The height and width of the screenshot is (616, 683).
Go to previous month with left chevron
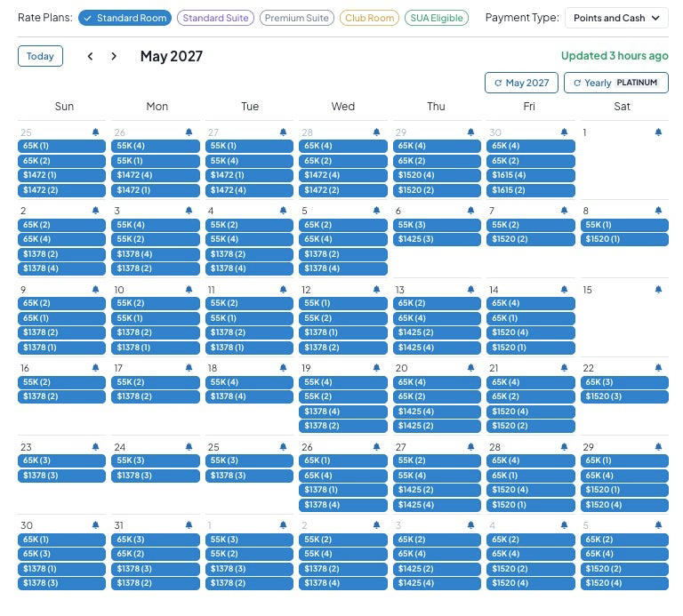pos(90,56)
